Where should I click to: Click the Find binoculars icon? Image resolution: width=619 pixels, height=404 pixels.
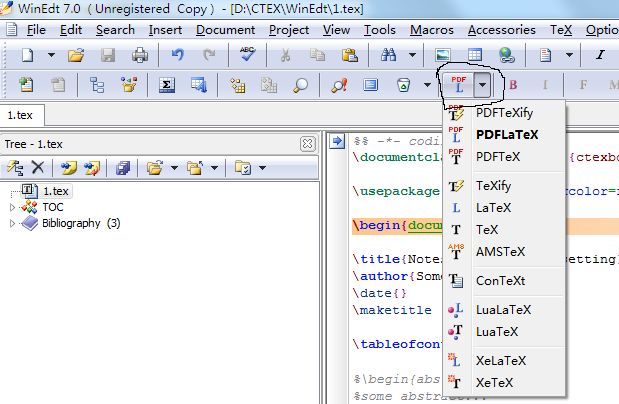(388, 55)
